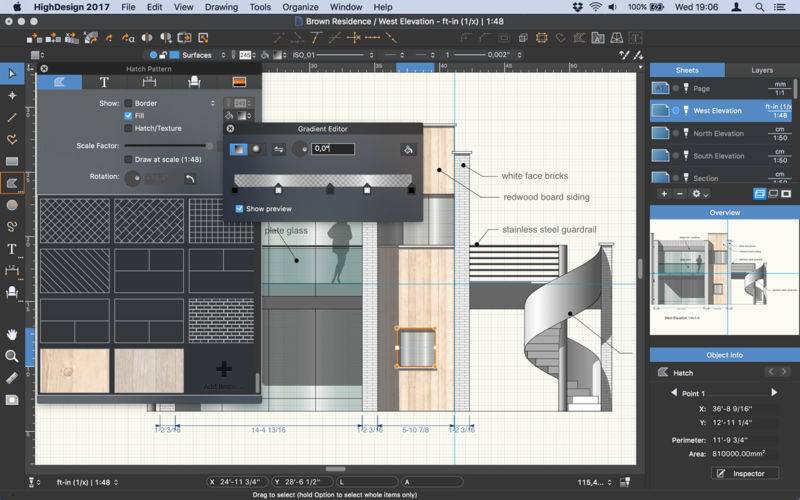Click the middle dark stop on gradient bar
This screenshot has width=800, height=500.
point(330,189)
